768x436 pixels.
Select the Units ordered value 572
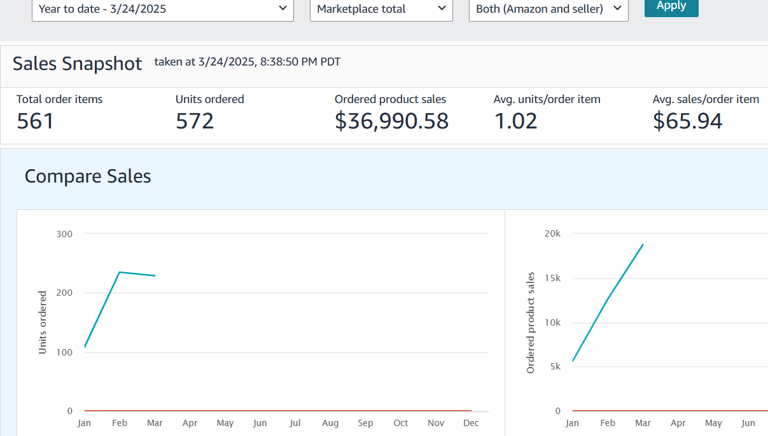(x=195, y=121)
